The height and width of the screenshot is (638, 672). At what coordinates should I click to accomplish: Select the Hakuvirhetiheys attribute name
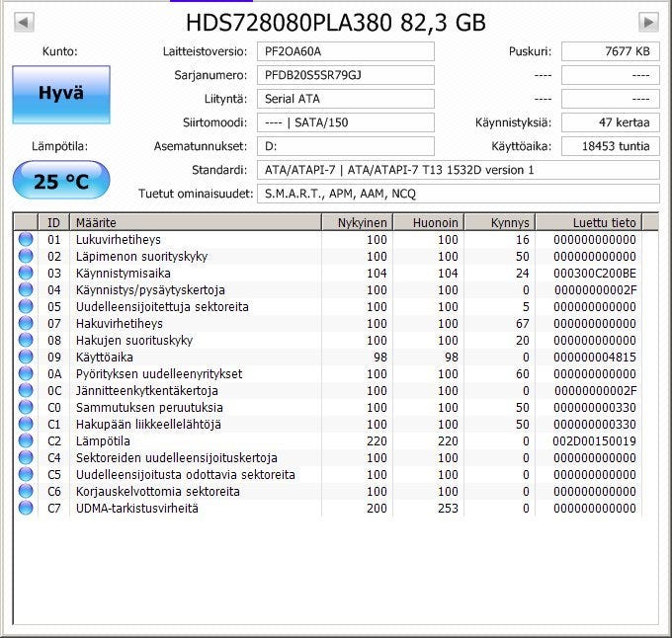pyautogui.click(x=120, y=323)
